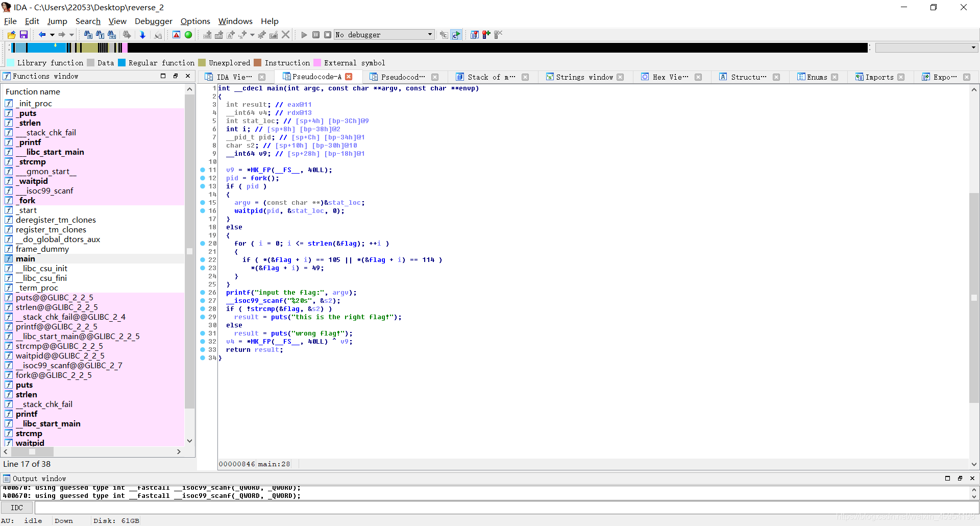Screen dimensions: 980x526
Task: Click the toolbar X delete icon
Action: (286, 35)
